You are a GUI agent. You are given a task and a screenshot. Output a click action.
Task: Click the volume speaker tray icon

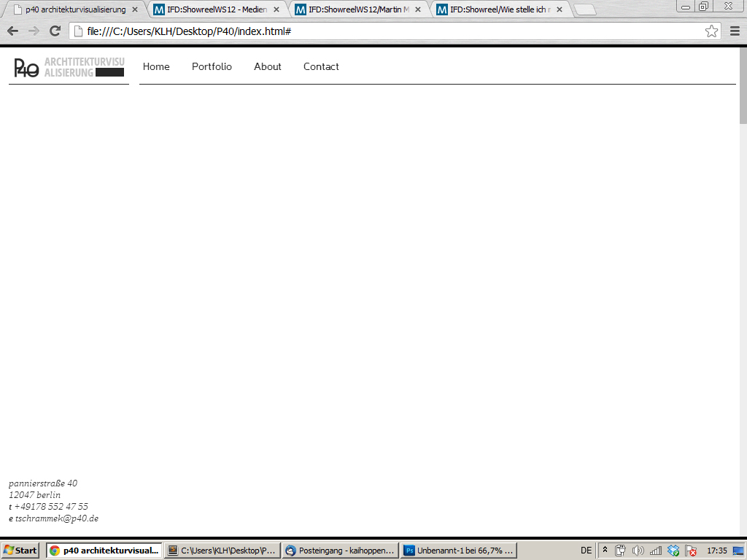click(x=638, y=551)
